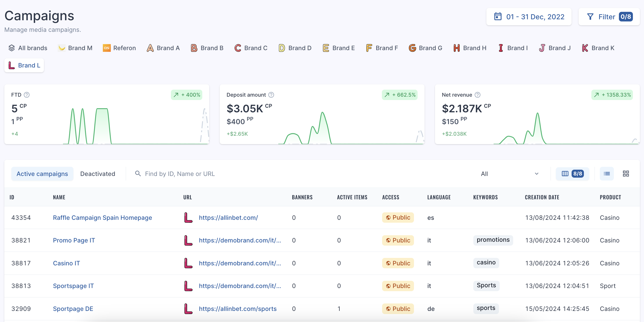Switch to Active campaigns tab
This screenshot has height=322, width=644.
(42, 174)
